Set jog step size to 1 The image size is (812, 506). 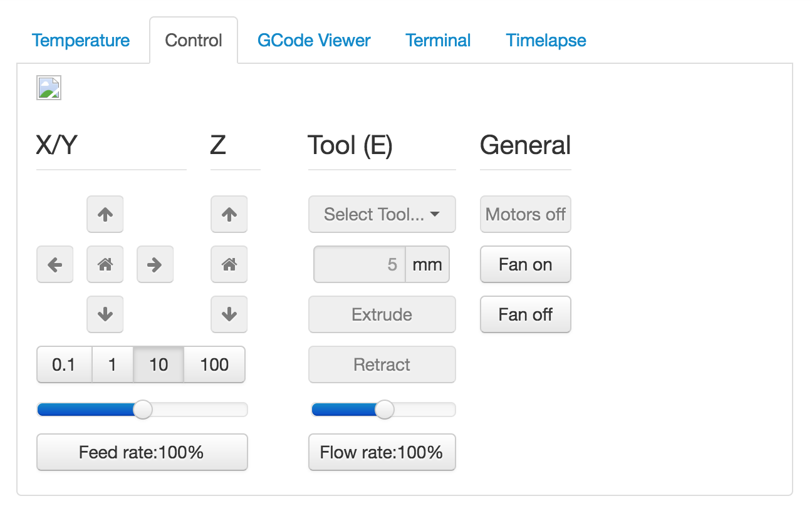[112, 364]
